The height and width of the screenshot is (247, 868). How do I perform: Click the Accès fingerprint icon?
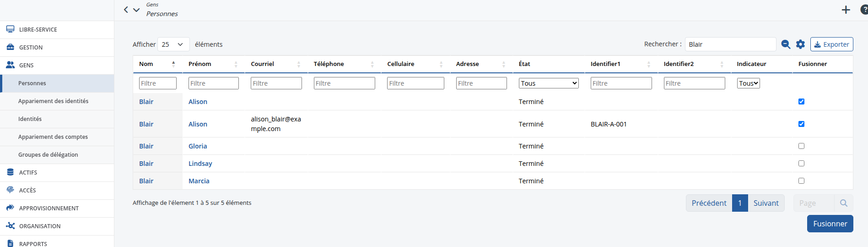pos(10,190)
